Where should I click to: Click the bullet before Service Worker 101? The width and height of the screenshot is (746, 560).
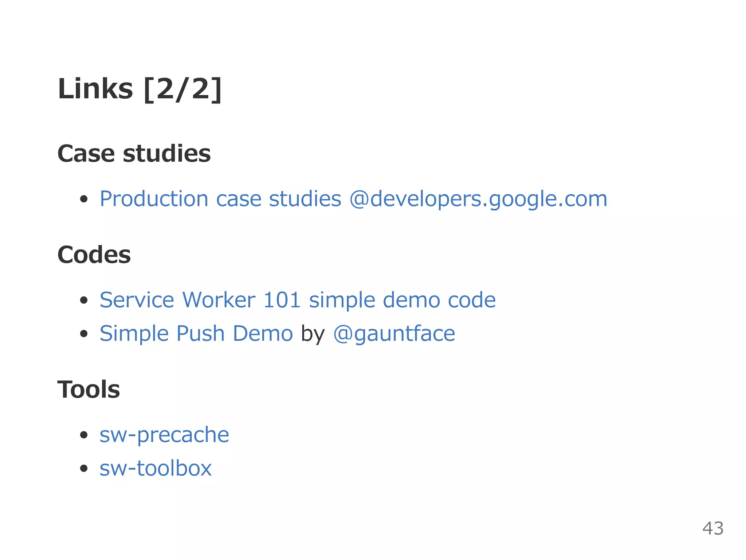84,301
